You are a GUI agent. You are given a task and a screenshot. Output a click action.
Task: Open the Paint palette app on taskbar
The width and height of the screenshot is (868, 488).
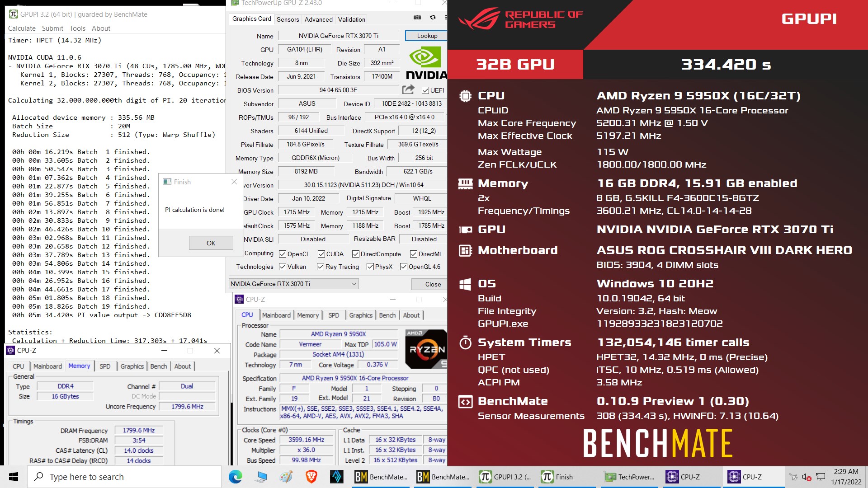coord(286,477)
